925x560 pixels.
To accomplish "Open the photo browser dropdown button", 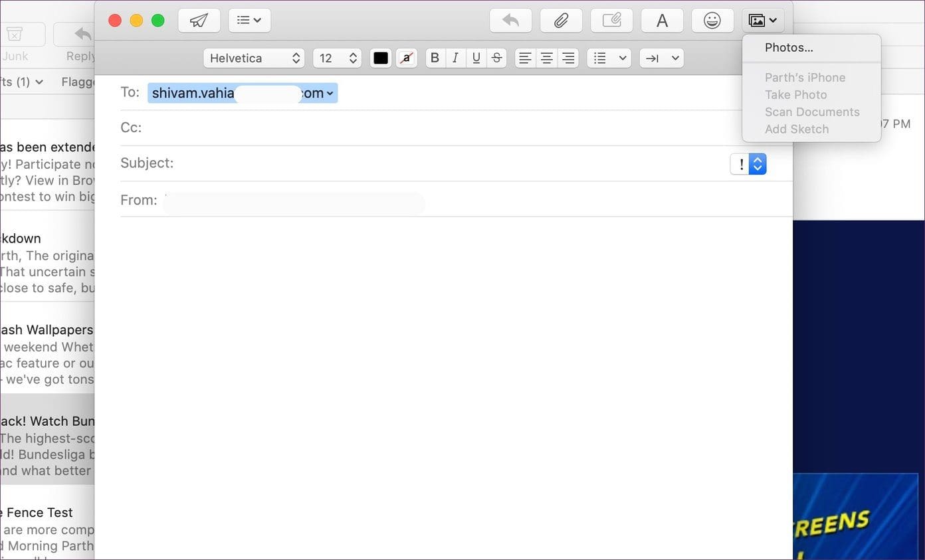I will (763, 21).
